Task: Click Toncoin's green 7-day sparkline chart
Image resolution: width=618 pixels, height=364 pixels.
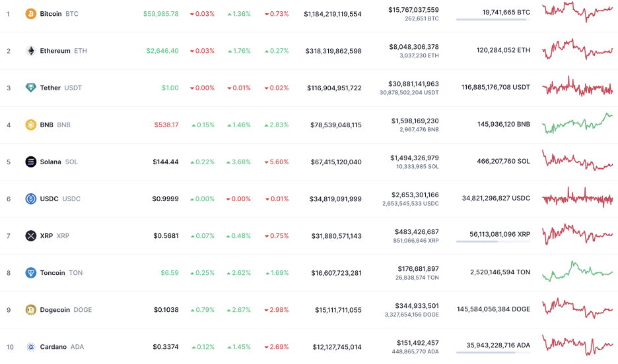Action: 577,271
